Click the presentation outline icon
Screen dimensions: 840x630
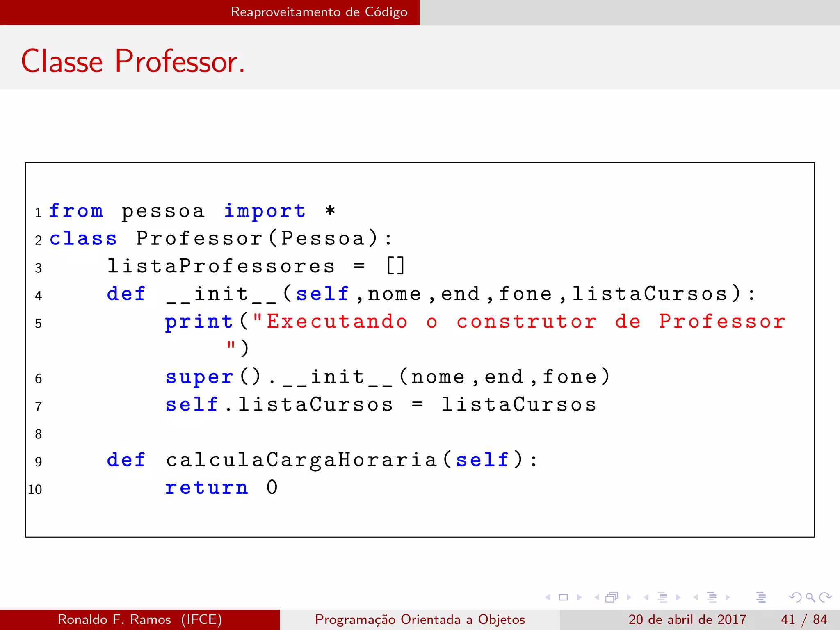coord(761,597)
